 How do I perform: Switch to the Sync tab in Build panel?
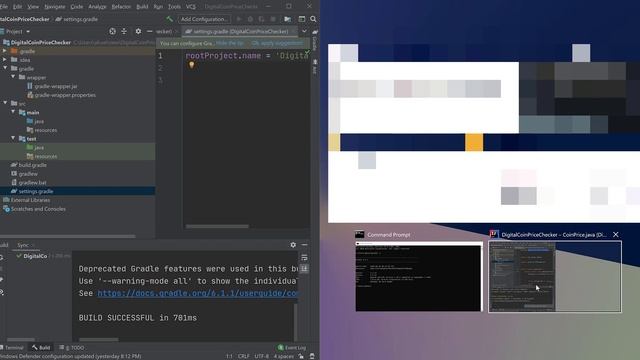tap(23, 245)
